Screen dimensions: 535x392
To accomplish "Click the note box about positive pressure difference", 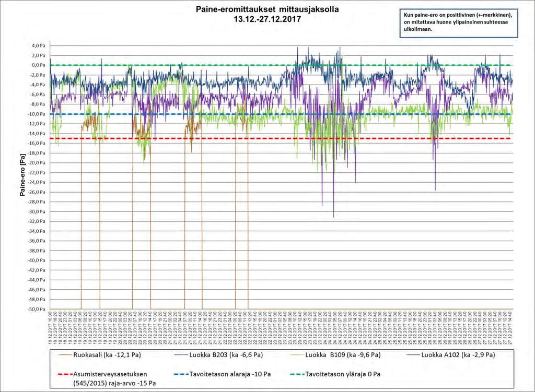I will tap(459, 22).
